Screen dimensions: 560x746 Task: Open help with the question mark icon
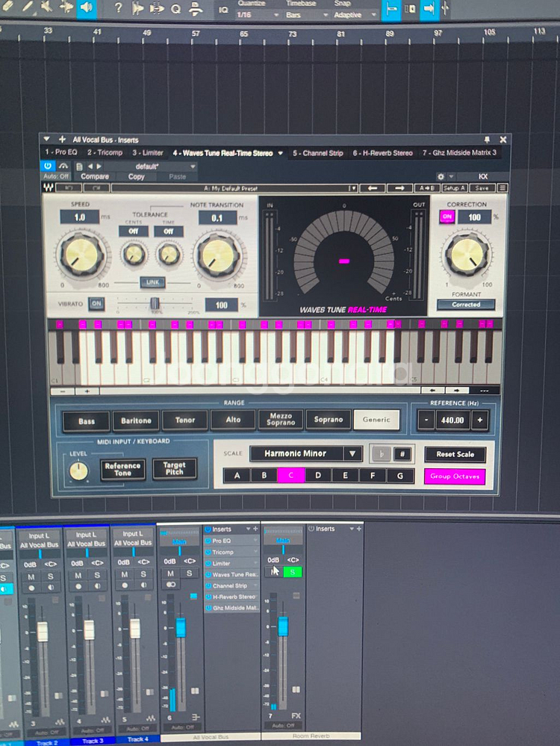(119, 8)
